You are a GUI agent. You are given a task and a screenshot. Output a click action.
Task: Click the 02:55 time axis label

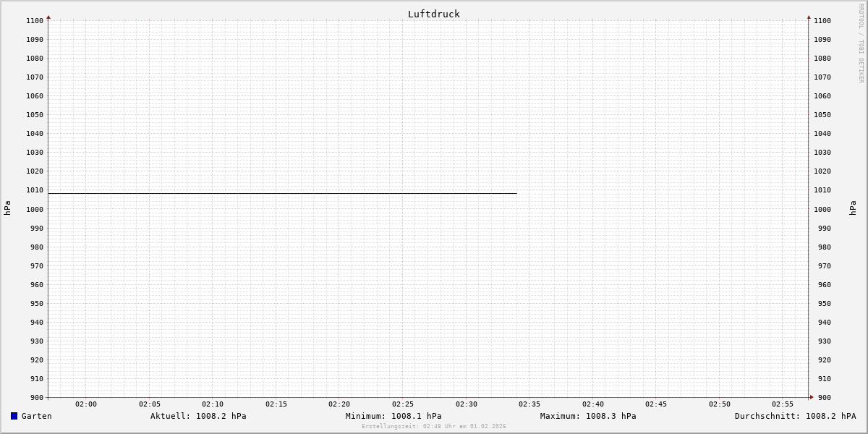coord(783,404)
